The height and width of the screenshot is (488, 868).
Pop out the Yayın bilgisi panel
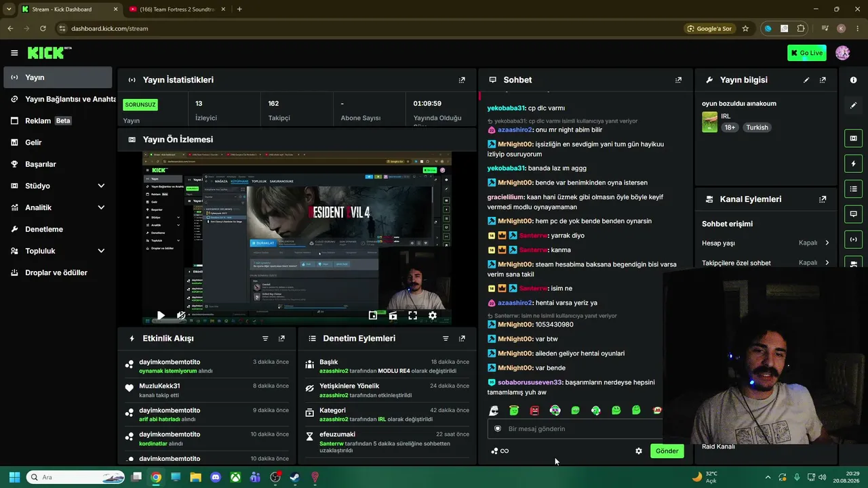pyautogui.click(x=823, y=80)
